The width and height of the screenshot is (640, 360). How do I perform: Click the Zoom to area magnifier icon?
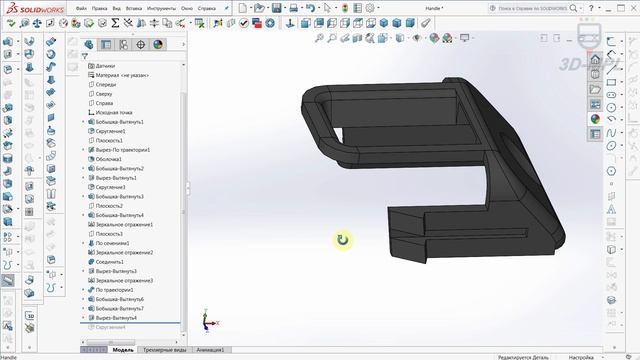click(332, 38)
